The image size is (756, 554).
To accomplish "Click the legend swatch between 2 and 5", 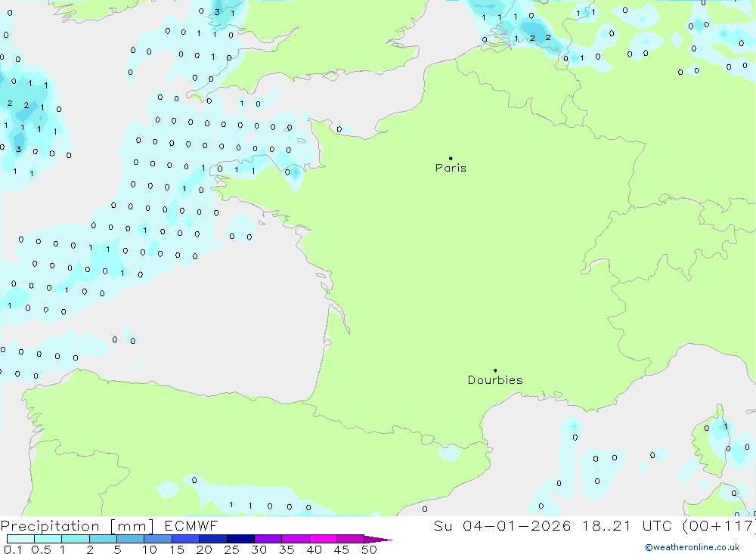I will 103,539.
